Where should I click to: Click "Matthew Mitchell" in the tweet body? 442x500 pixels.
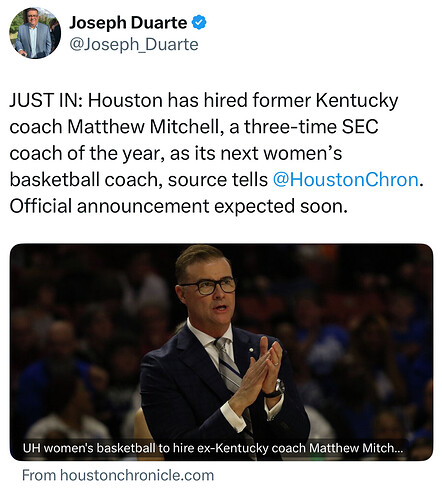[x=145, y=127]
